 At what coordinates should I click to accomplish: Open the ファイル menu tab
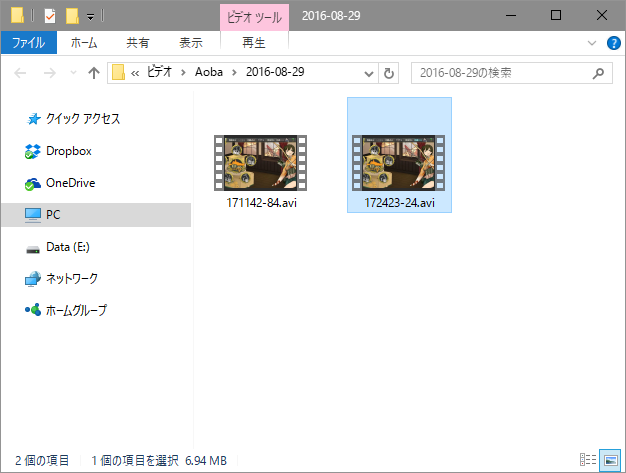[x=29, y=42]
